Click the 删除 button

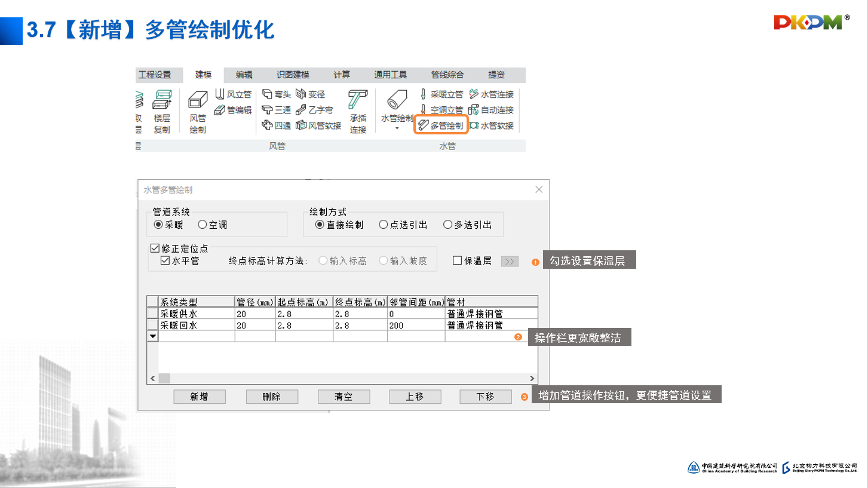click(272, 397)
